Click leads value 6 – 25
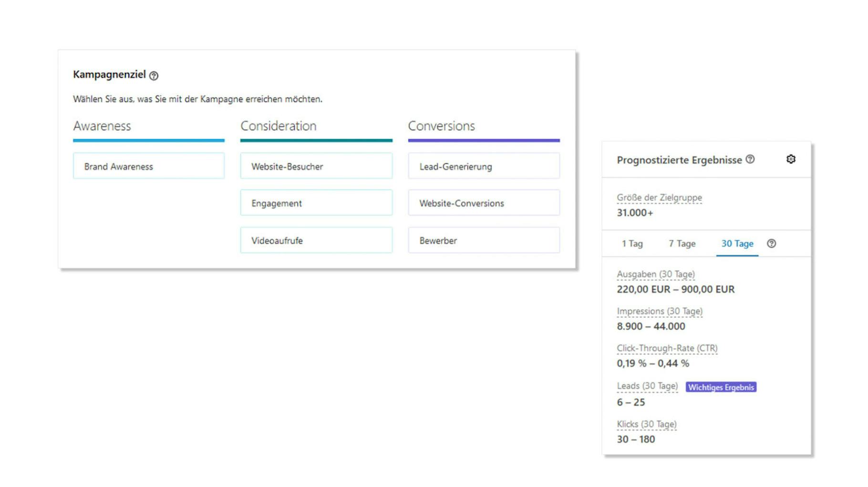The width and height of the screenshot is (868, 487). point(631,402)
